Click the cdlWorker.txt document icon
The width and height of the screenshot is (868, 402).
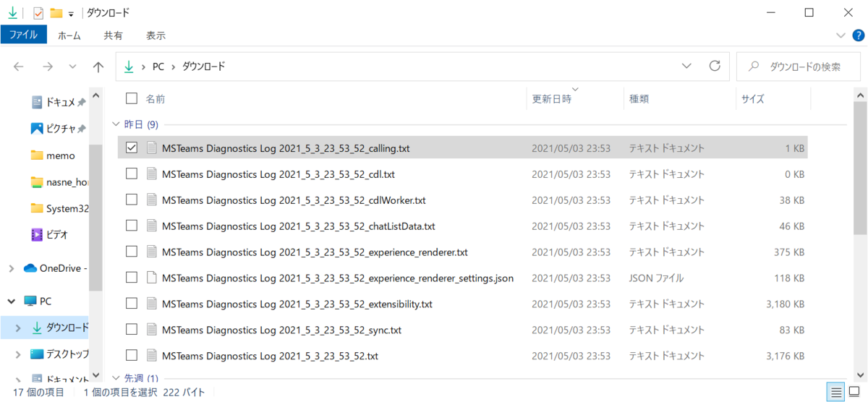(151, 200)
